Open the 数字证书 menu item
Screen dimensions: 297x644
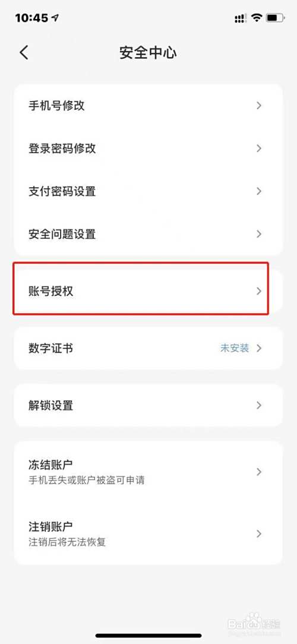tap(148, 348)
